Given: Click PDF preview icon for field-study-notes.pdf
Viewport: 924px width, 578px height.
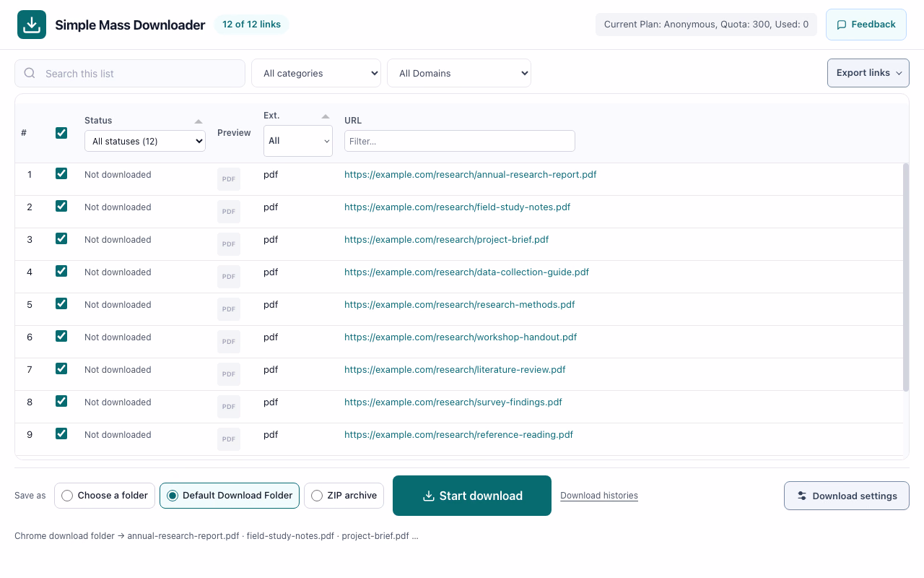Looking at the screenshot, I should click(x=229, y=212).
